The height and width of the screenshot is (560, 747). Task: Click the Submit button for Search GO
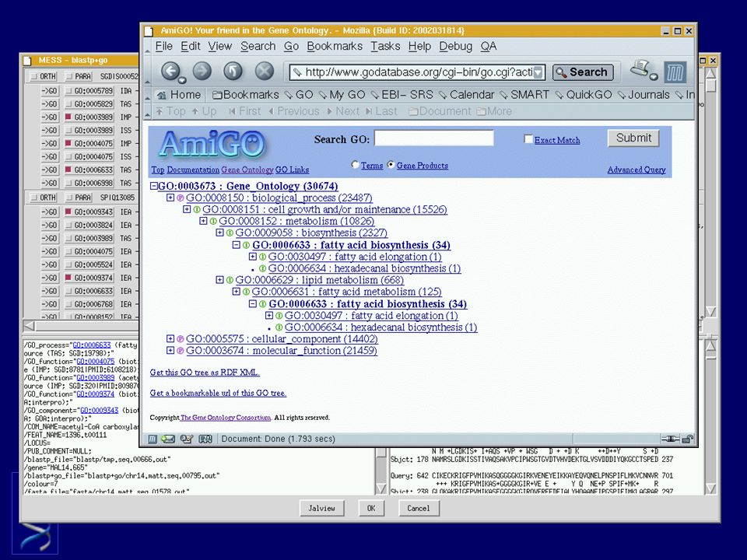pos(633,138)
